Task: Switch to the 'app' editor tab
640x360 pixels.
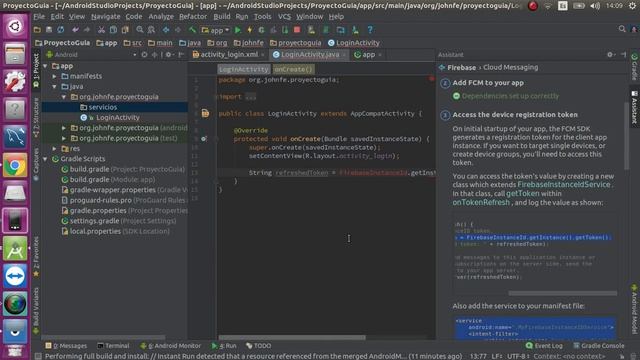Action: click(369, 55)
